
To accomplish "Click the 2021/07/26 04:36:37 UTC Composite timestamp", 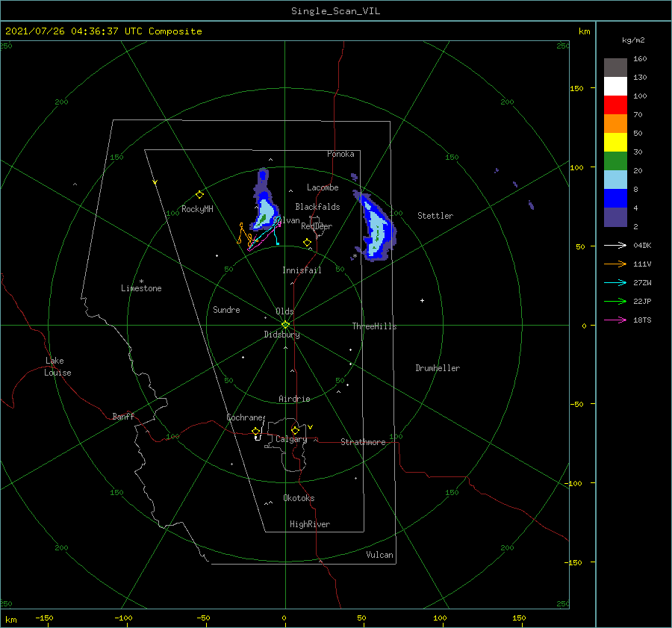I will pos(103,31).
